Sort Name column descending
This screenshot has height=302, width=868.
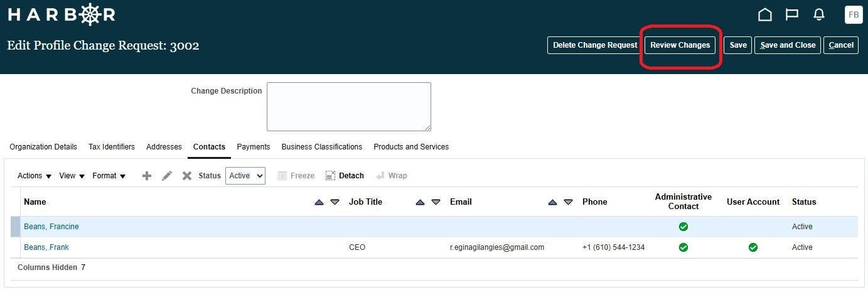tap(335, 202)
